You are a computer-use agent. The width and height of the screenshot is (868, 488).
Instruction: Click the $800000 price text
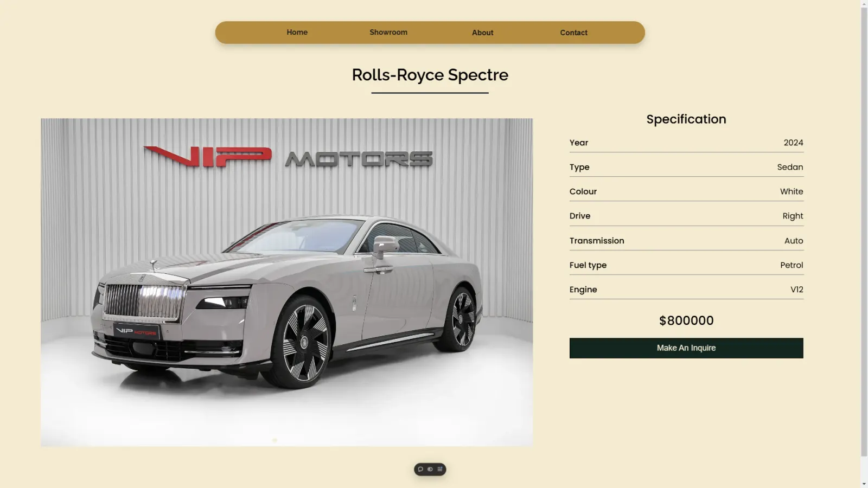coord(686,320)
